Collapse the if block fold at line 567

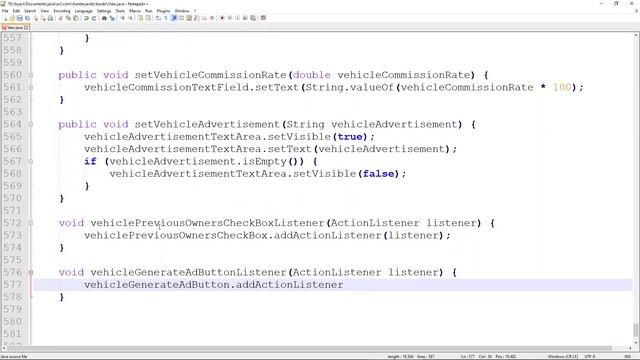coord(31,162)
